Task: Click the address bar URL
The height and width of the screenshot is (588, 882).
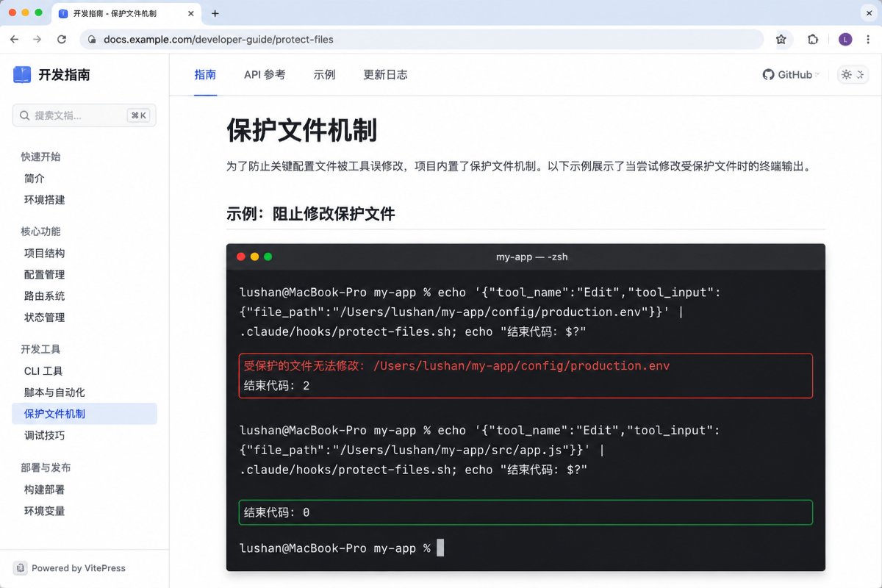Action: (218, 39)
